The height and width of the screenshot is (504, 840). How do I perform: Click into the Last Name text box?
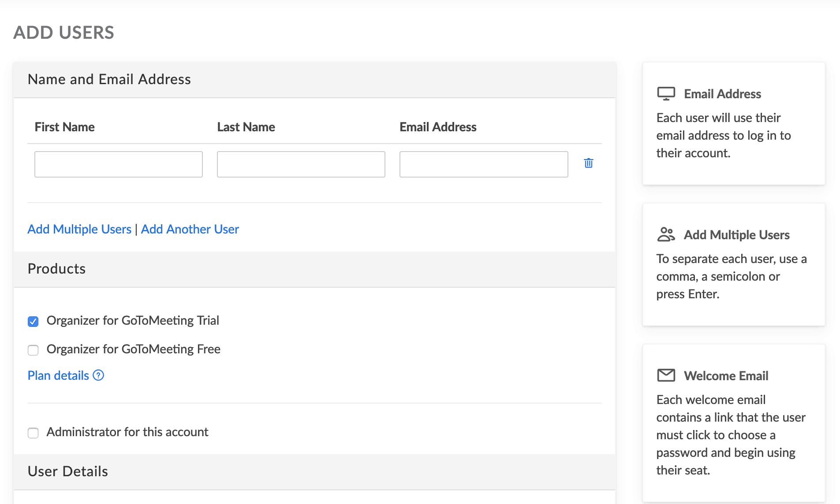click(x=301, y=164)
